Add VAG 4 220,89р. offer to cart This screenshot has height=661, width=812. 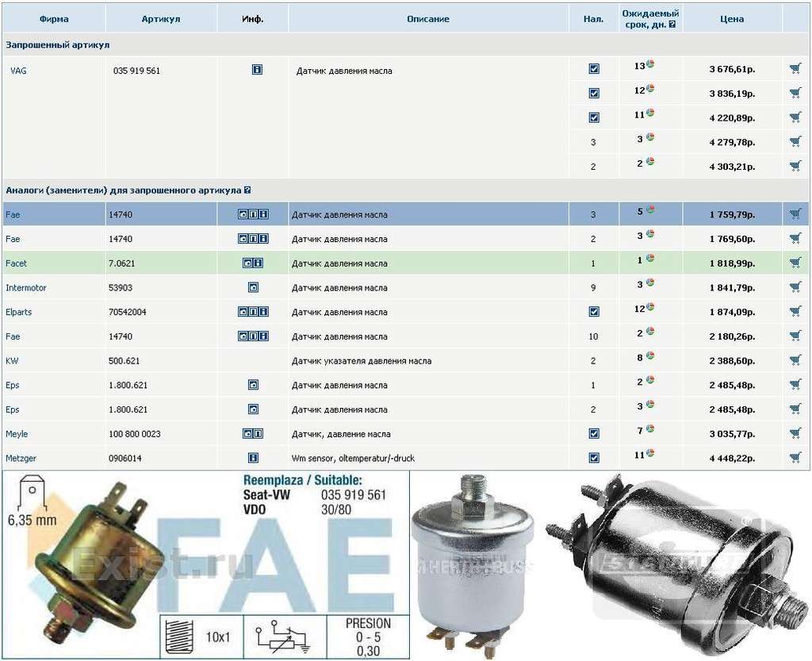coord(795,117)
